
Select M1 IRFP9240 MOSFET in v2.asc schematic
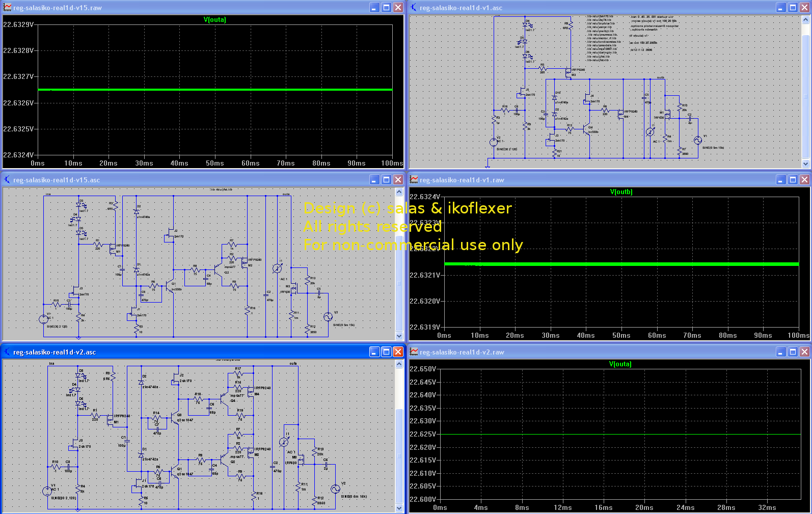tap(110, 420)
